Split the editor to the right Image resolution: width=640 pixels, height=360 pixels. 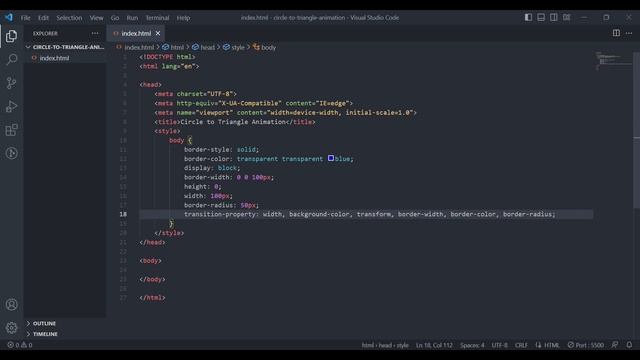(x=616, y=33)
